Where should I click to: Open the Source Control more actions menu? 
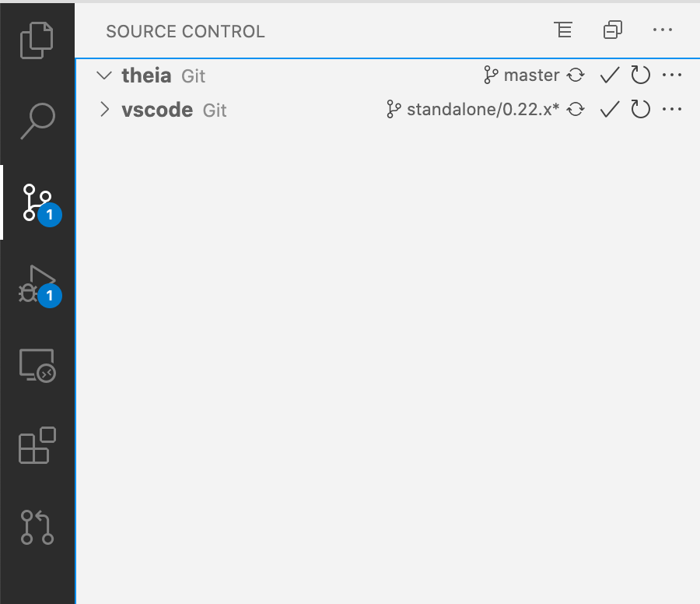click(663, 30)
